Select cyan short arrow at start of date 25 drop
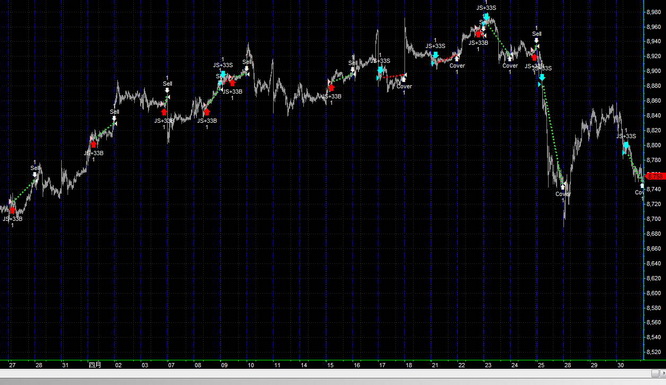 (542, 77)
